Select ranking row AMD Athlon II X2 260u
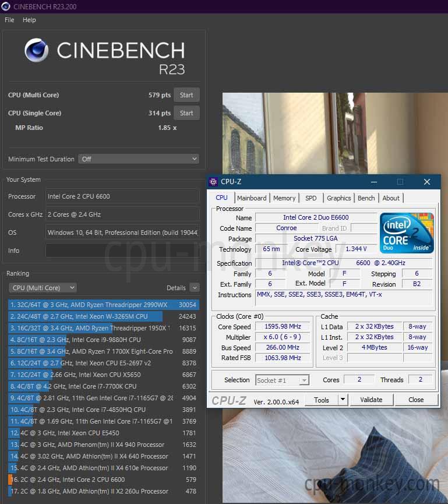This screenshot has width=448, height=504. click(x=104, y=491)
